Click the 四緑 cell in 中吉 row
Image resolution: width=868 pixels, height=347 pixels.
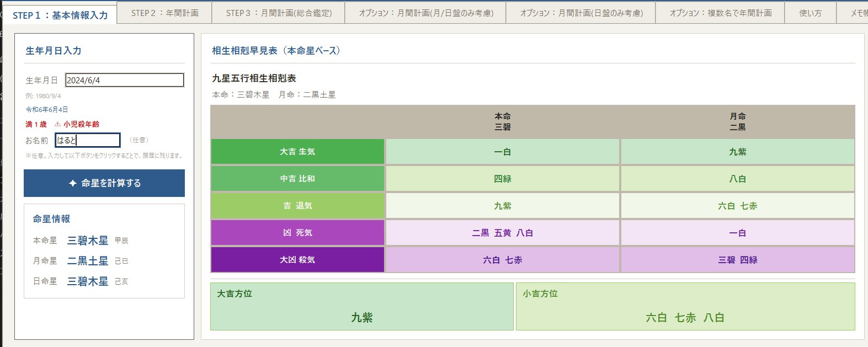[503, 179]
